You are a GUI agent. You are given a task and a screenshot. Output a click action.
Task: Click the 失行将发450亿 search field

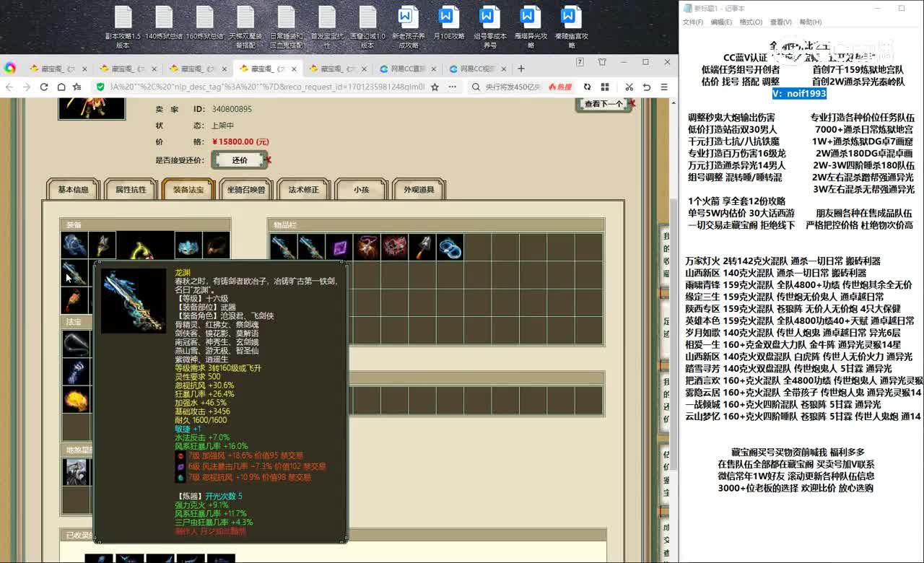click(513, 87)
